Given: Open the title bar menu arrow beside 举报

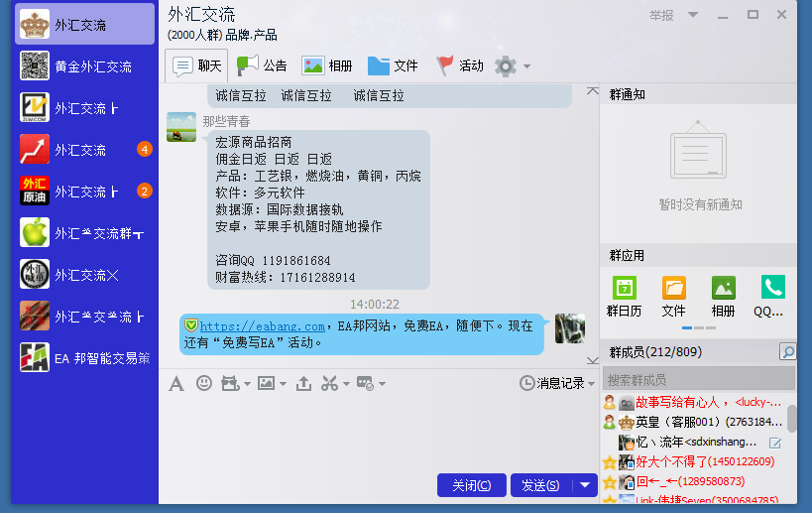Looking at the screenshot, I should (x=692, y=15).
